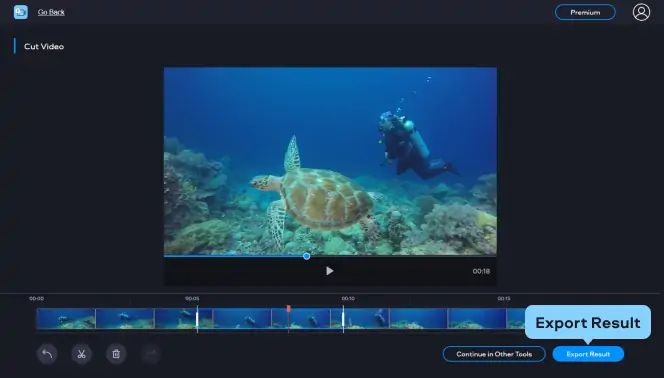Click the turtle video preview area
The height and width of the screenshot is (378, 664).
tap(330, 161)
